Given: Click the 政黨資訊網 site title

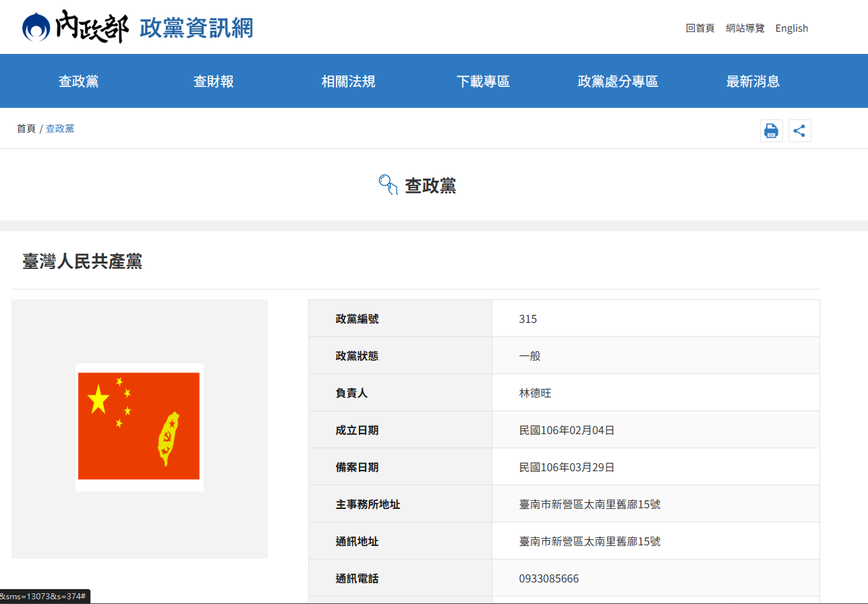Looking at the screenshot, I should click(x=196, y=28).
